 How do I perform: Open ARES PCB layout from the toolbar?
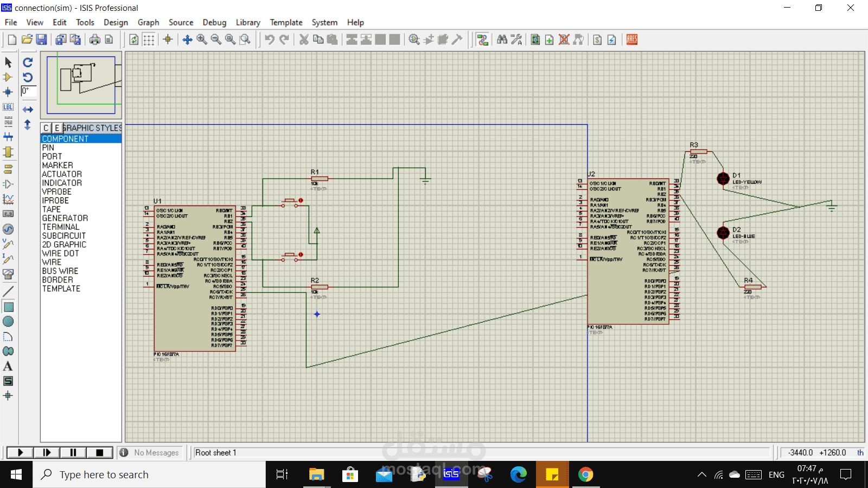pos(631,39)
